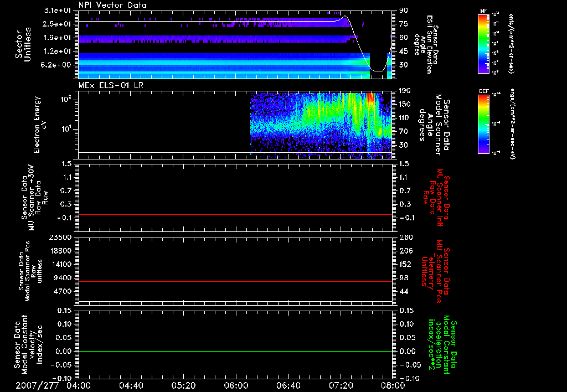
Task: Click the 44 telemetry tick label
Action: click(403, 291)
